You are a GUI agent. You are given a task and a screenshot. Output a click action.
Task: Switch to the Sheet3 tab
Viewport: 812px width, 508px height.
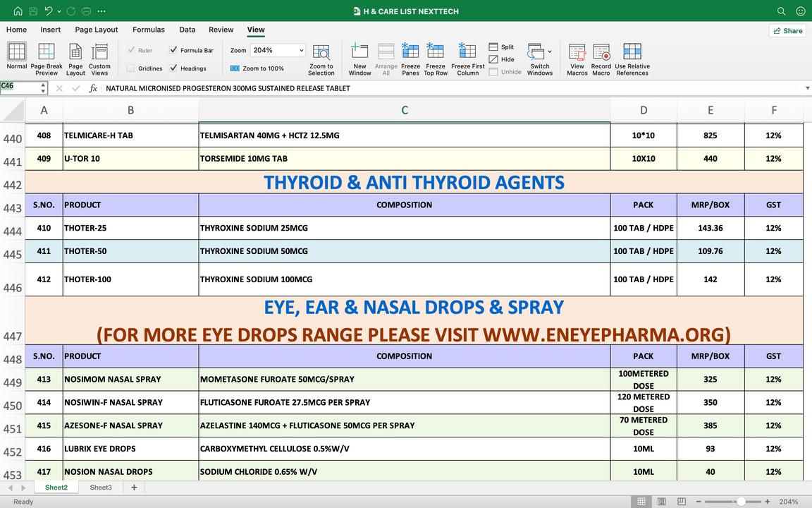tap(101, 488)
